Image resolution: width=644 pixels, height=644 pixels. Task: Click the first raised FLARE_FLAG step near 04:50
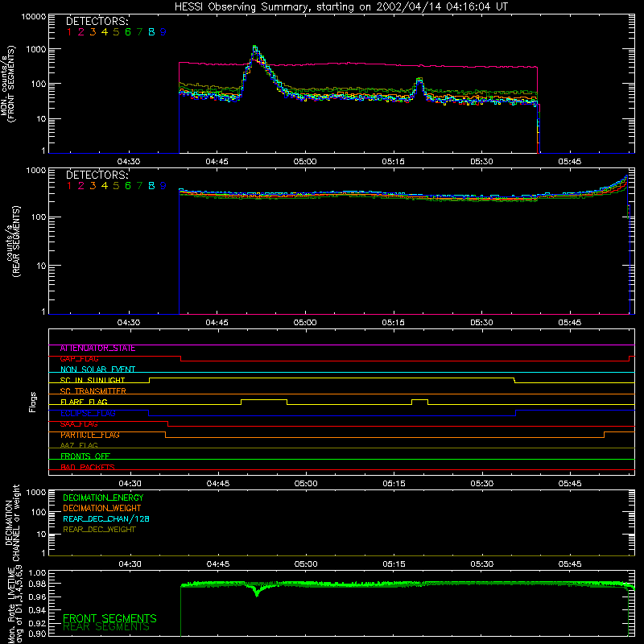point(264,399)
